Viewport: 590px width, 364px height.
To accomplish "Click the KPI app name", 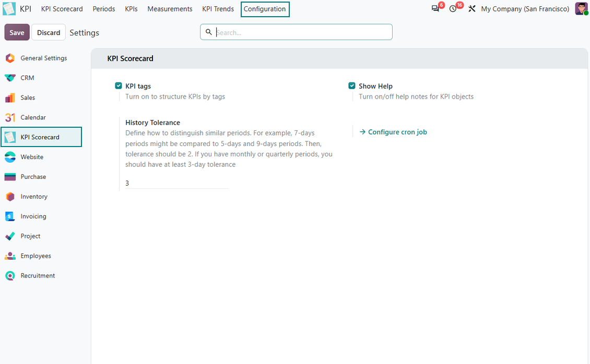I will click(x=26, y=9).
